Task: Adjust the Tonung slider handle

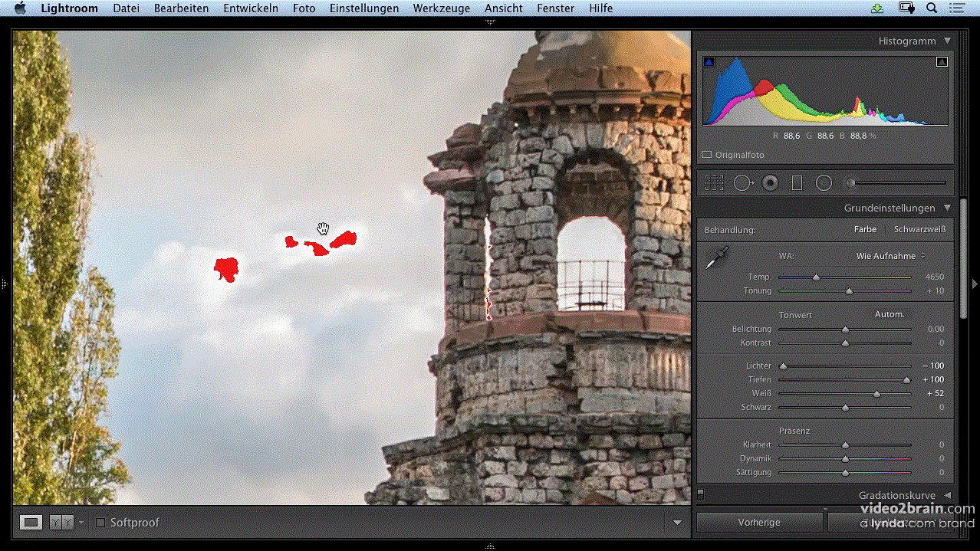Action: [x=849, y=291]
